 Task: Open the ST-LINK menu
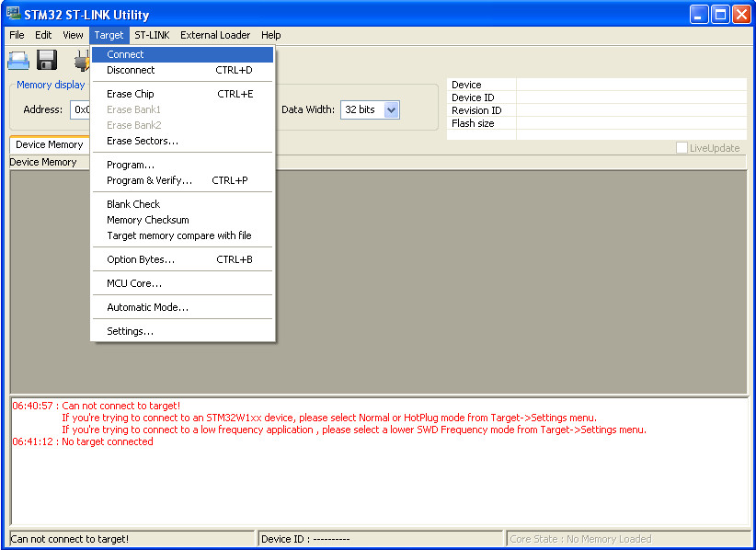(x=152, y=35)
